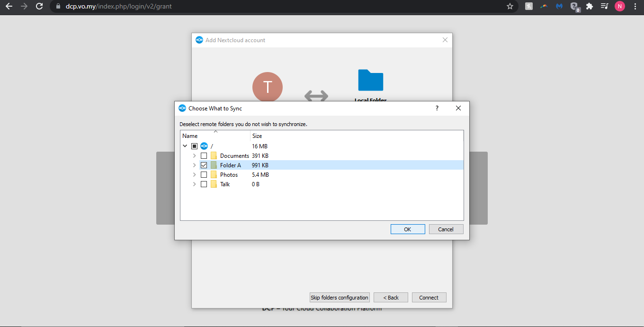
Task: Sort folders by the Size column header
Action: click(257, 136)
